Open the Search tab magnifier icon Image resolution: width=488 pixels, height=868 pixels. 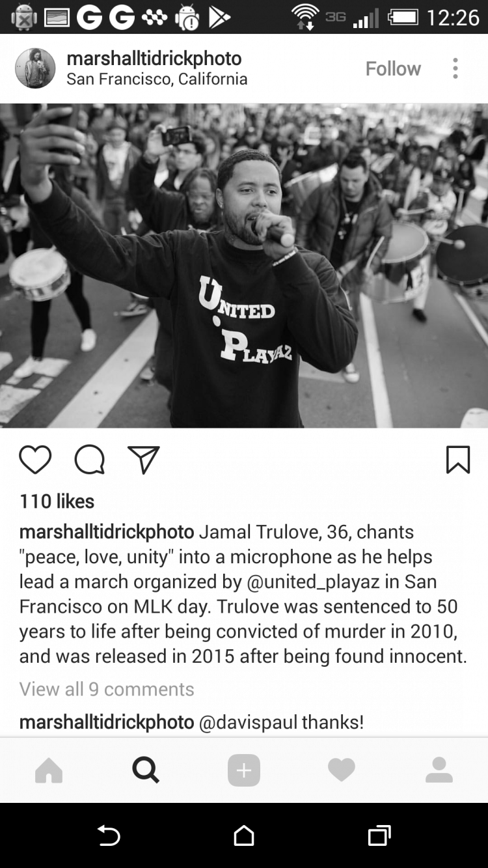[146, 771]
